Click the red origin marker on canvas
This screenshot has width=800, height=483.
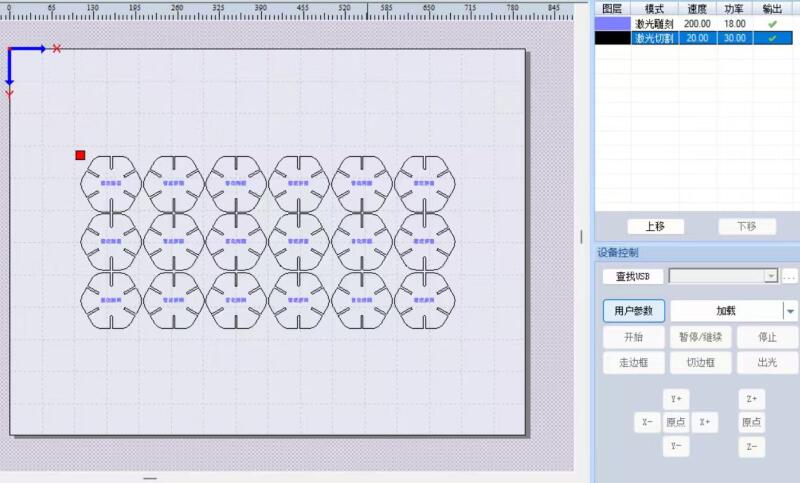(80, 155)
